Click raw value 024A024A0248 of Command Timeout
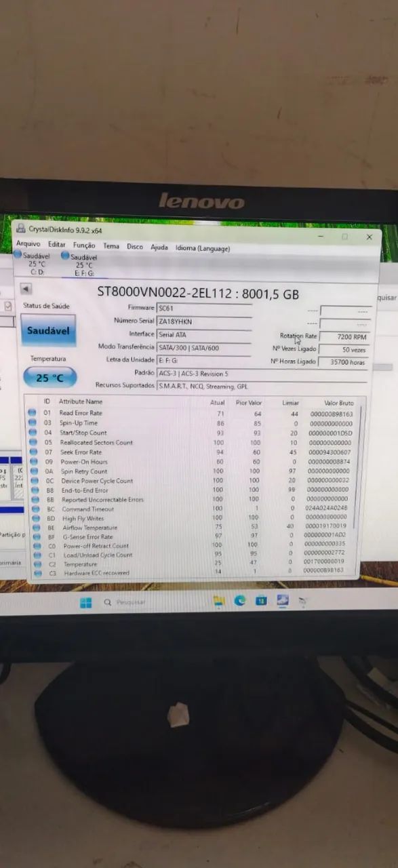Viewport: 398px width, 868px height. click(x=326, y=508)
